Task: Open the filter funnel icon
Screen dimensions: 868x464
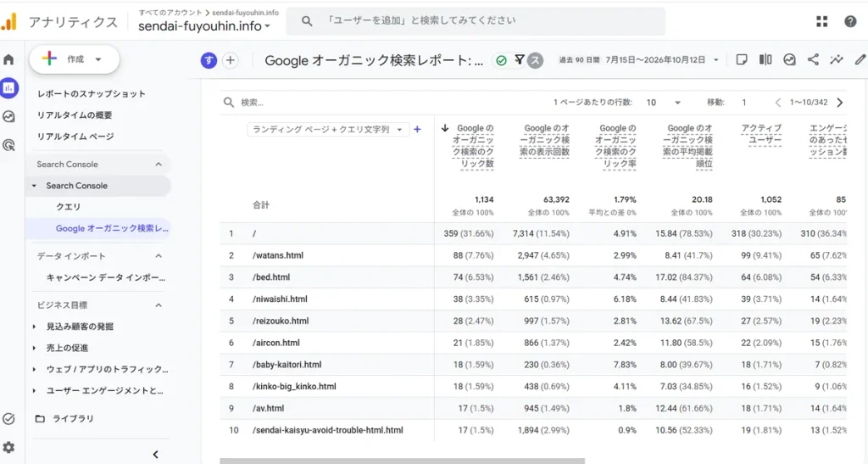Action: coord(520,59)
